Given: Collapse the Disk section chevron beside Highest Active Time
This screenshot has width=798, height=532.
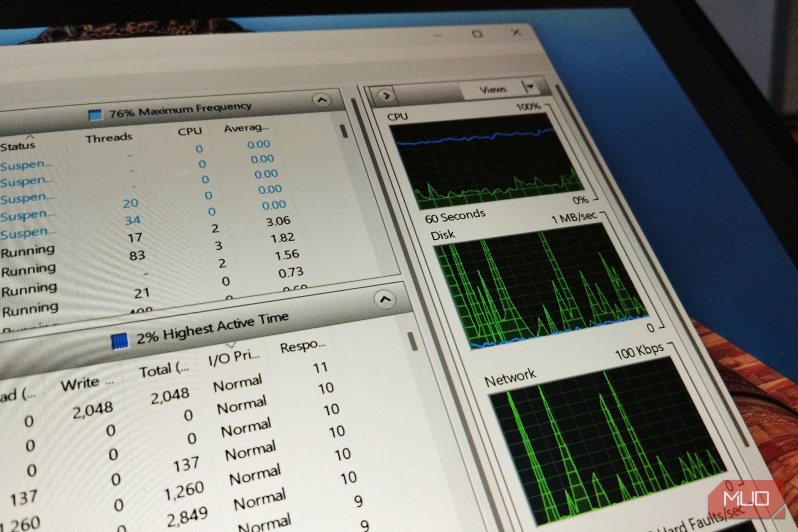Looking at the screenshot, I should pos(385,299).
